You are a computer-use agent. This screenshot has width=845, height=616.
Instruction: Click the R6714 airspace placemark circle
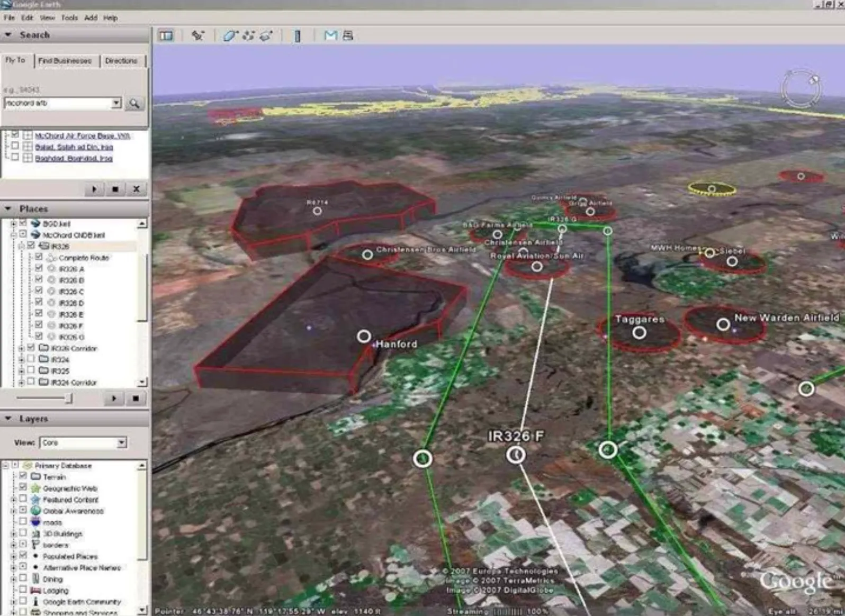pos(317,211)
